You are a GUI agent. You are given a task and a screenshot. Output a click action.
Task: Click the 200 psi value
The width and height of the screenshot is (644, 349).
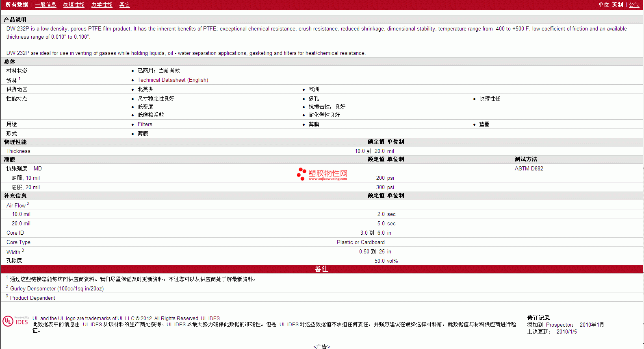385,178
